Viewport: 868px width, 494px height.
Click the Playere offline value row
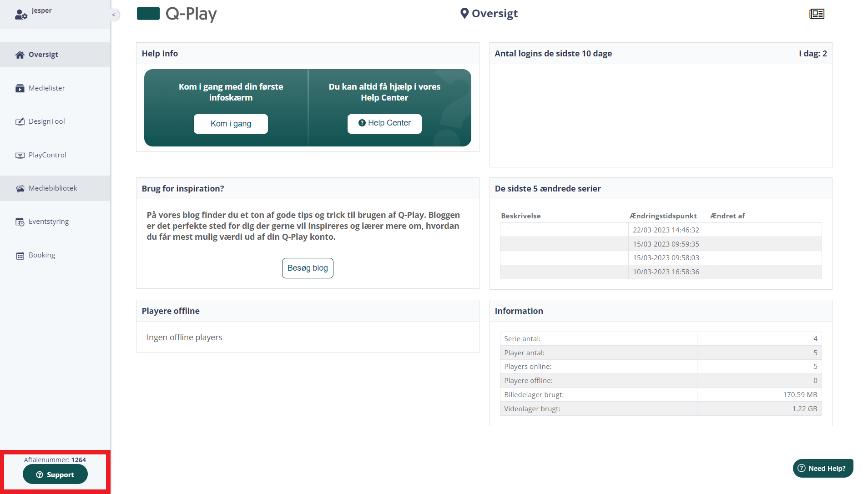click(x=661, y=381)
